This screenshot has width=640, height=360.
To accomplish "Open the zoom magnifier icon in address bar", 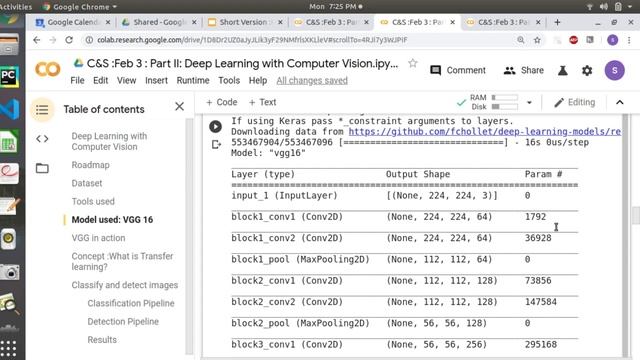I will (520, 40).
